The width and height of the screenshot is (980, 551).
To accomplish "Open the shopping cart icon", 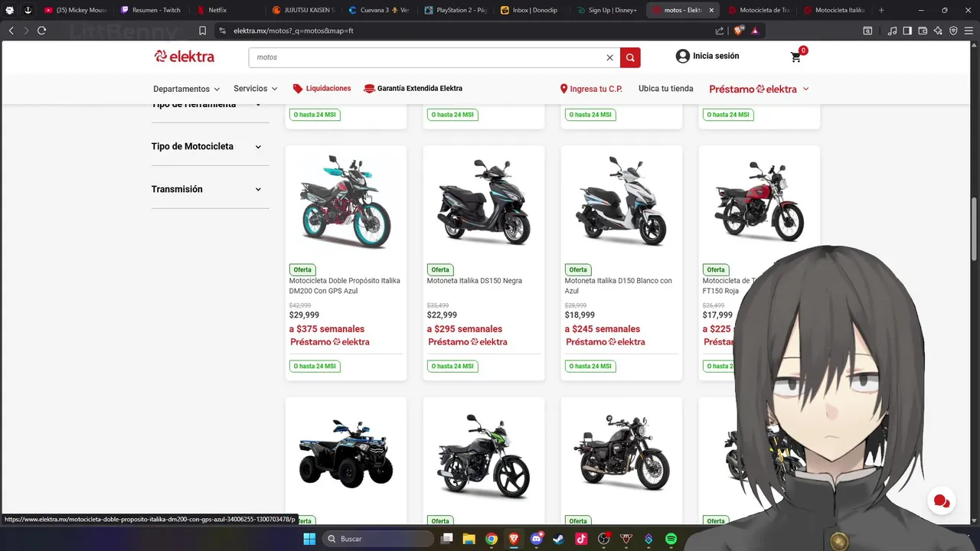I will click(796, 57).
